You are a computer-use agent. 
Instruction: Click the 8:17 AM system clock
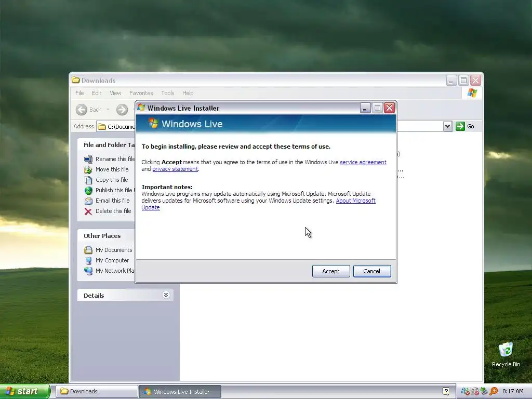click(x=513, y=391)
